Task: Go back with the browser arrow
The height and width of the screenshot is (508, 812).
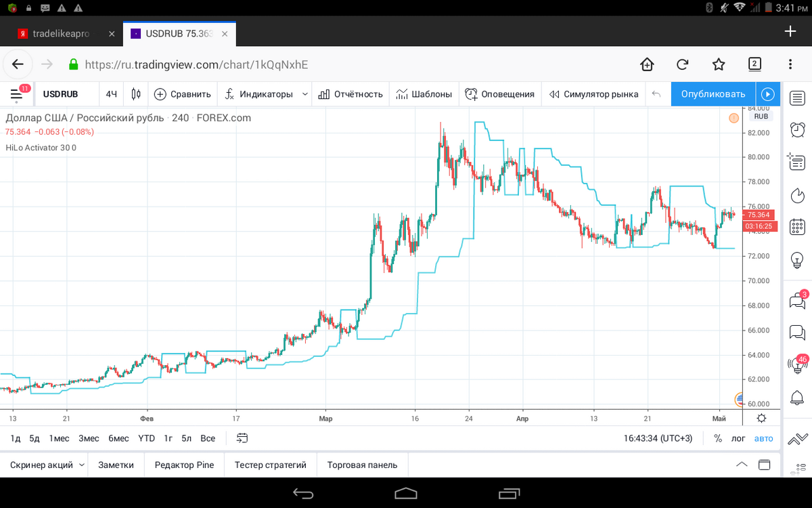Action: point(18,64)
